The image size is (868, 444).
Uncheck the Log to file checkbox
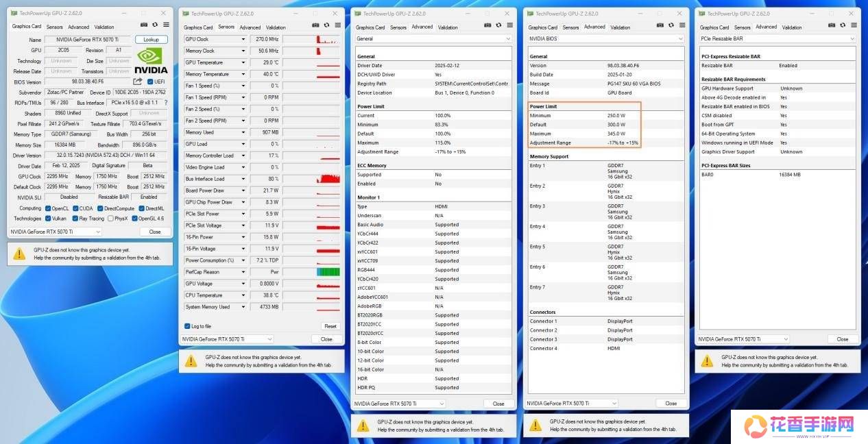pos(187,326)
